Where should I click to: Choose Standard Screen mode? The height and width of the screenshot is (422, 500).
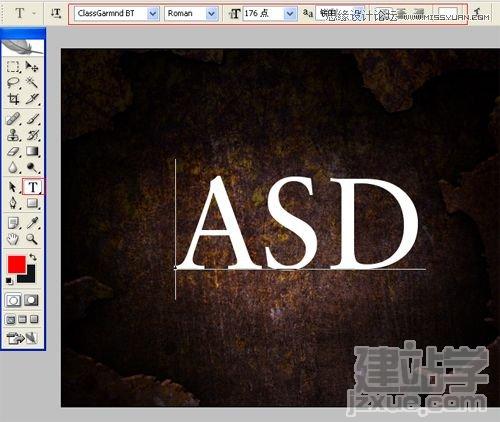10,320
